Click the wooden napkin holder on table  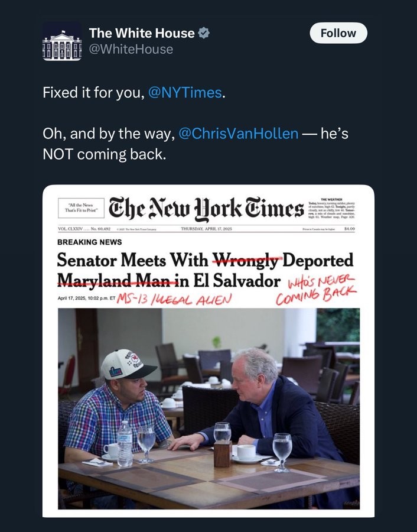[223, 453]
